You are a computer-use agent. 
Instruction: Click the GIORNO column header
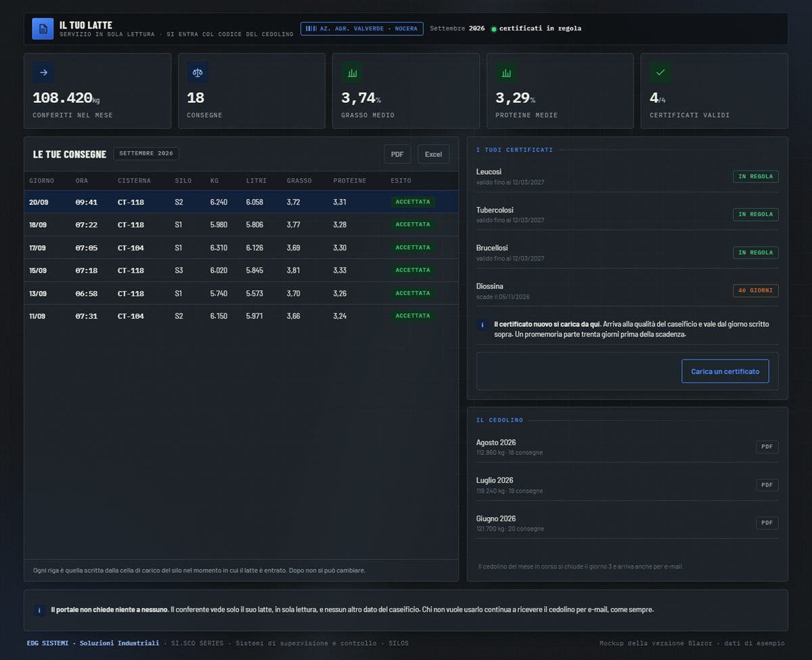pyautogui.click(x=41, y=181)
